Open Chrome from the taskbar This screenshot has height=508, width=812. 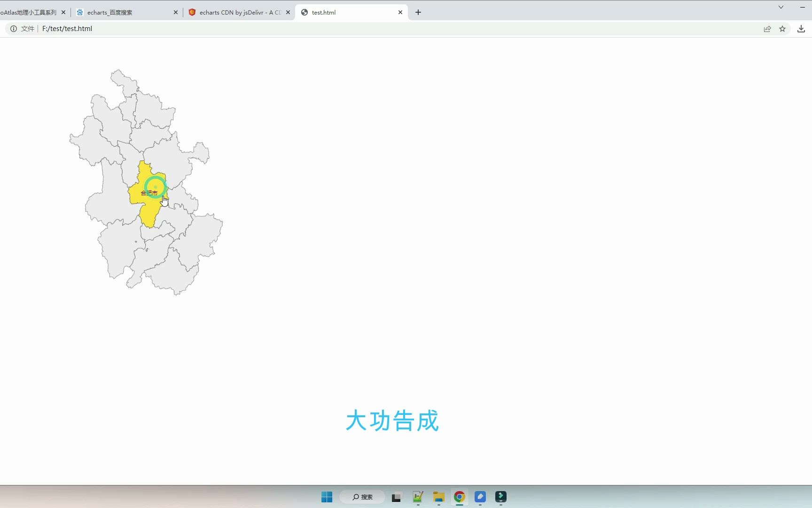[460, 497]
